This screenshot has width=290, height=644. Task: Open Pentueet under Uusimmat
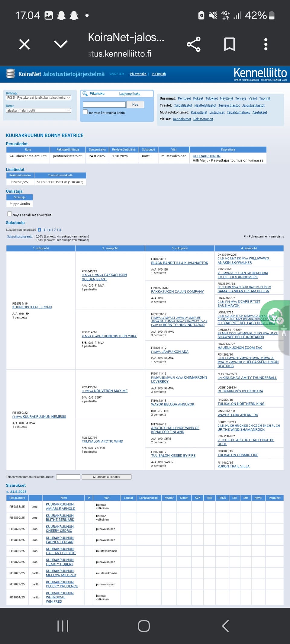pyautogui.click(x=184, y=98)
